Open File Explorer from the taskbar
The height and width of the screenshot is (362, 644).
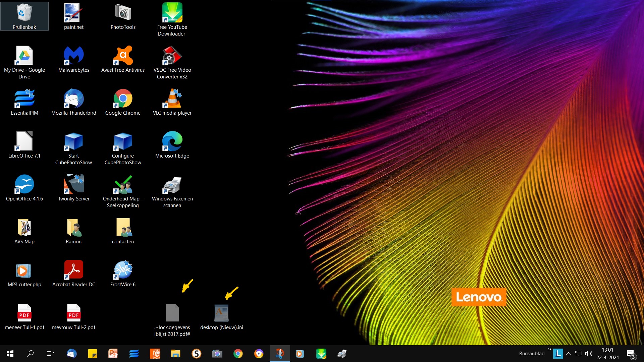point(175,354)
